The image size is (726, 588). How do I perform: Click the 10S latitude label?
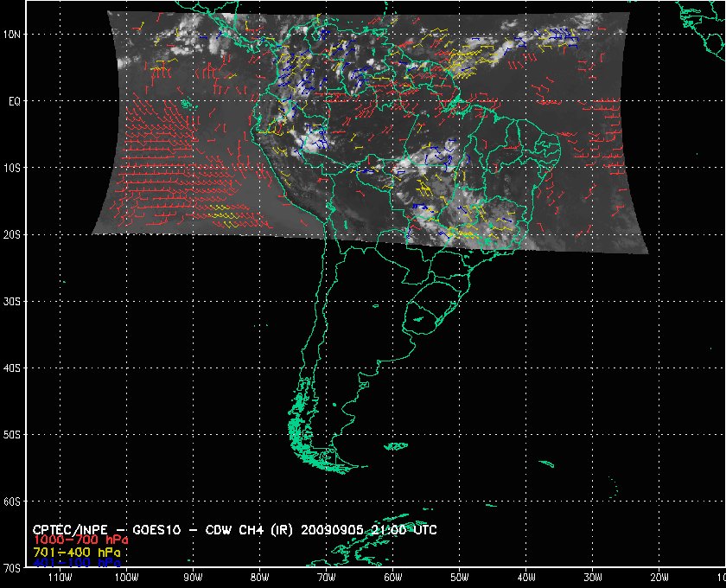click(x=11, y=168)
